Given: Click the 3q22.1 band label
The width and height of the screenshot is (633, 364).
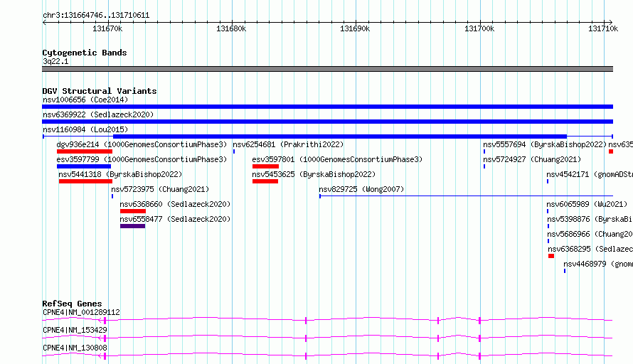Looking at the screenshot, I should (55, 61).
